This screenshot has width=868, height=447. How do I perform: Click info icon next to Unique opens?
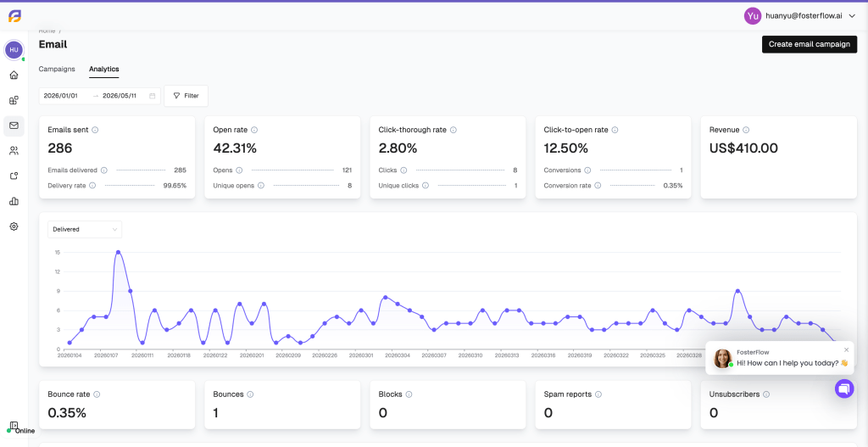(261, 186)
